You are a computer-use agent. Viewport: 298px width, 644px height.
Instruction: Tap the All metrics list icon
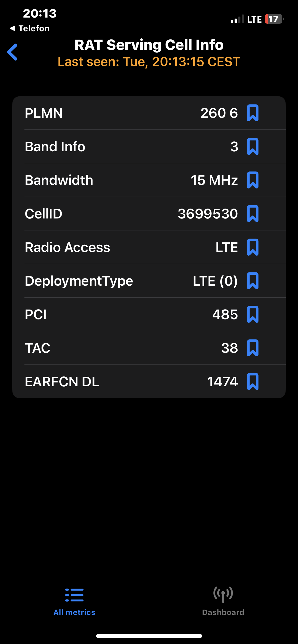(74, 595)
